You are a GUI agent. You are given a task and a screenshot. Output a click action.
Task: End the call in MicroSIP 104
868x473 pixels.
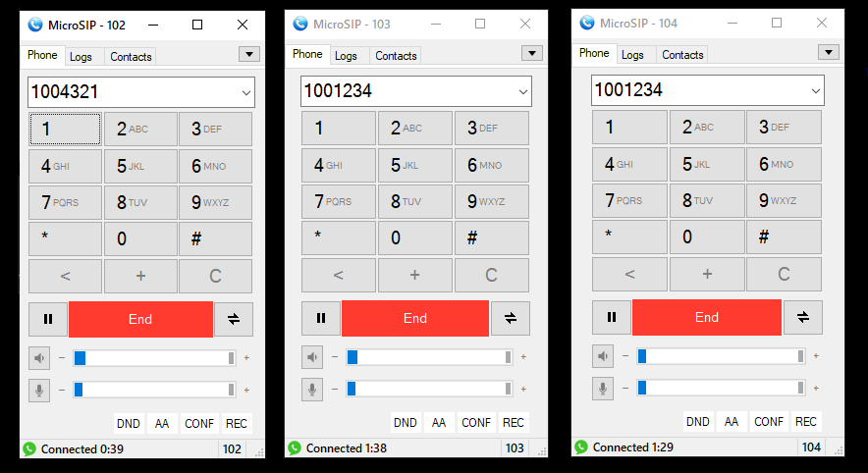[x=707, y=317]
